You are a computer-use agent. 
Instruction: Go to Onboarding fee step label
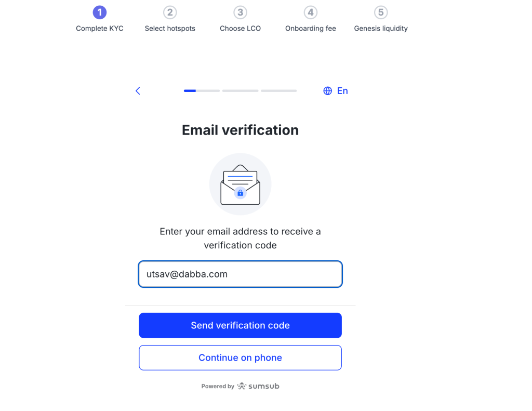(311, 29)
